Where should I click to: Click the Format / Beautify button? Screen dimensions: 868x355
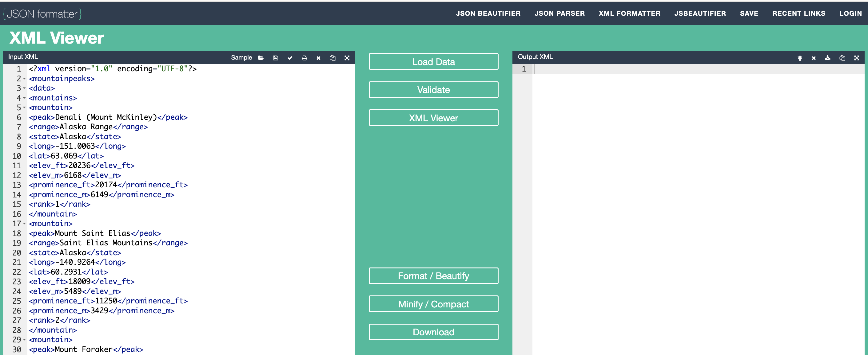(433, 276)
